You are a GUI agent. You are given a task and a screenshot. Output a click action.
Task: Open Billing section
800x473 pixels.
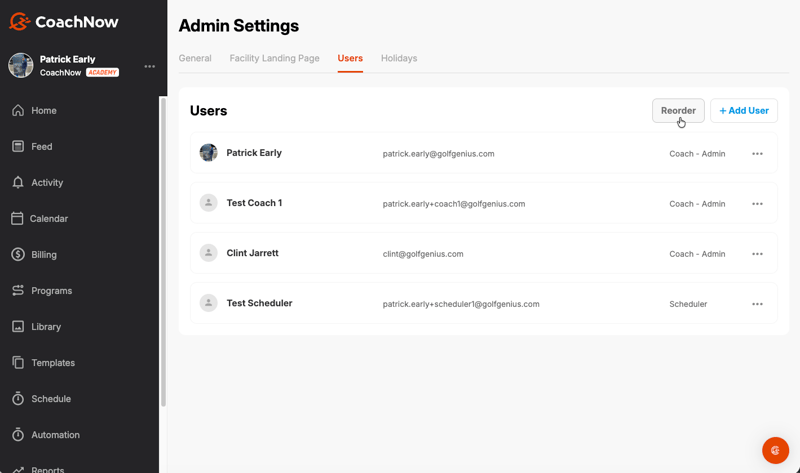click(x=44, y=255)
